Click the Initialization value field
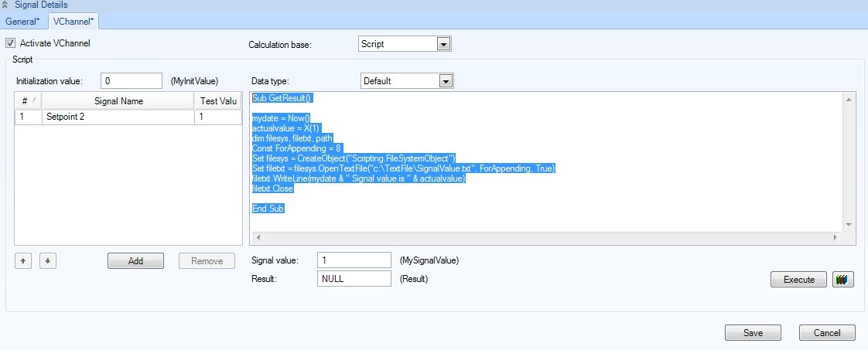This screenshot has height=350, width=868. point(131,81)
